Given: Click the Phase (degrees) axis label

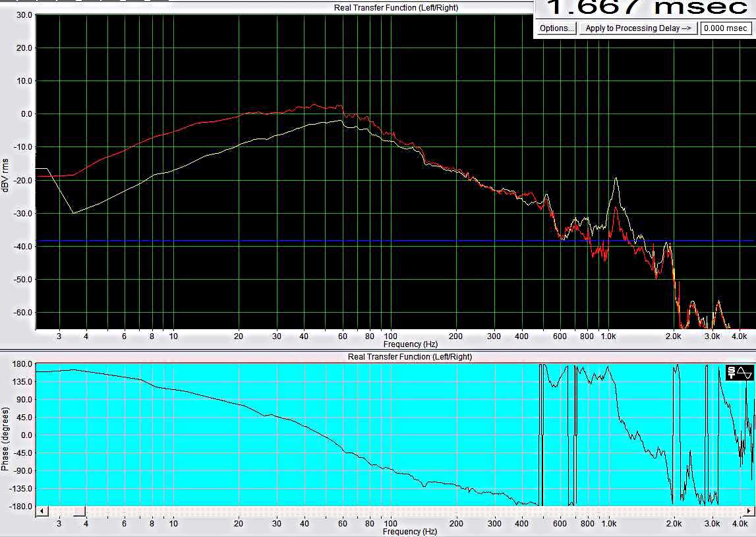Looking at the screenshot, I should point(5,439).
